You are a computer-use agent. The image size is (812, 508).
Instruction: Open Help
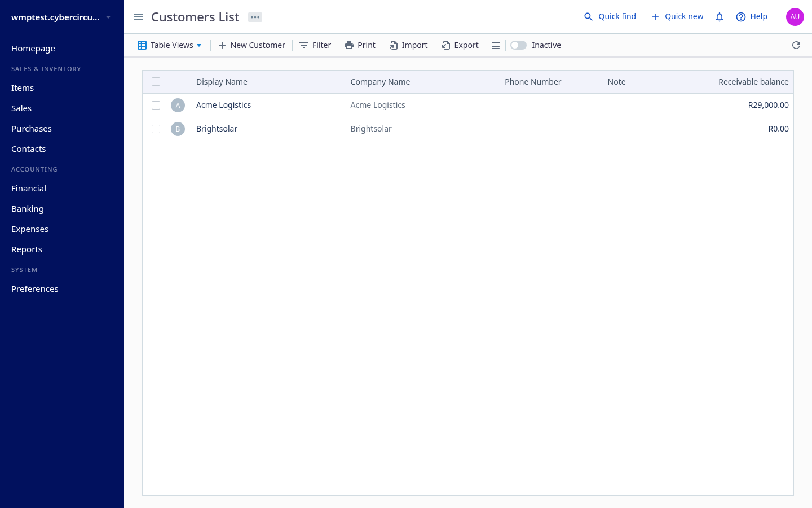coord(752,17)
